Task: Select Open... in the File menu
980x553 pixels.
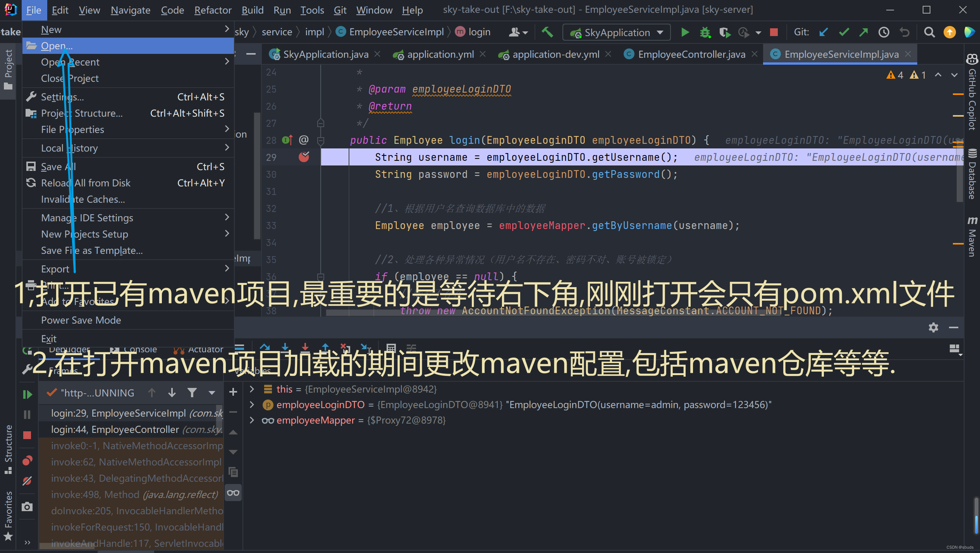Action: [x=57, y=46]
